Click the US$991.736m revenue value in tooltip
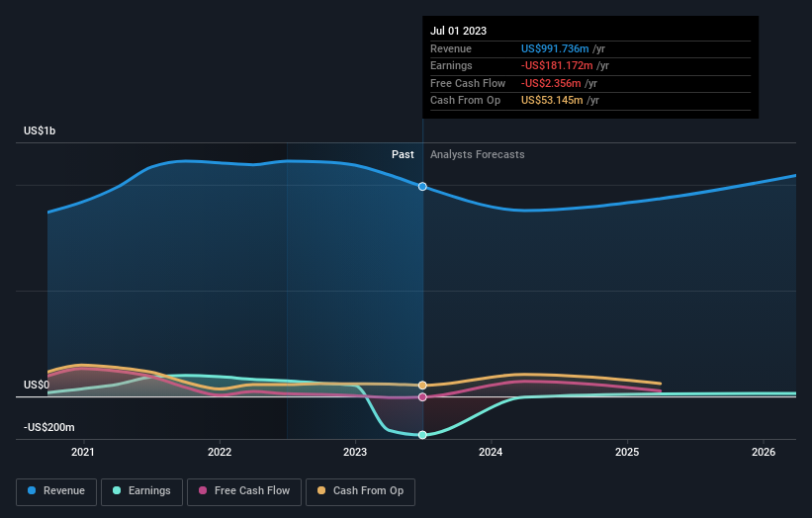The height and width of the screenshot is (518, 812). 555,48
